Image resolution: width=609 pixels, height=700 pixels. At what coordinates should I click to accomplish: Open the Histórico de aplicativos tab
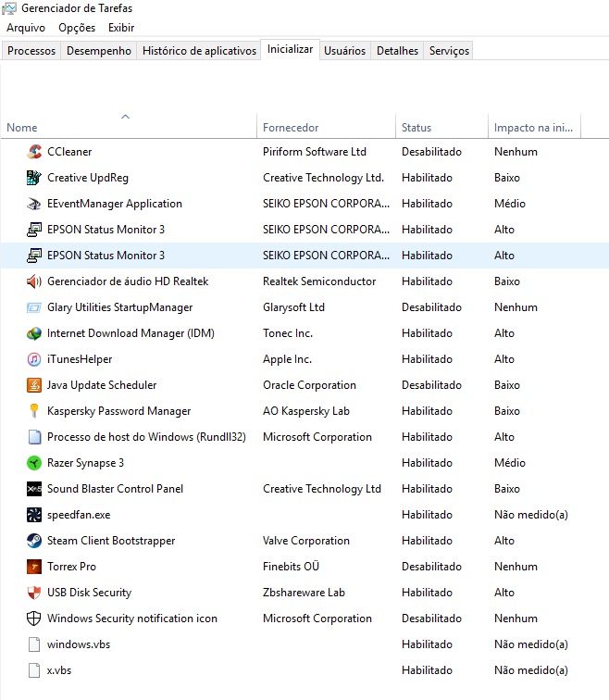[x=199, y=51]
